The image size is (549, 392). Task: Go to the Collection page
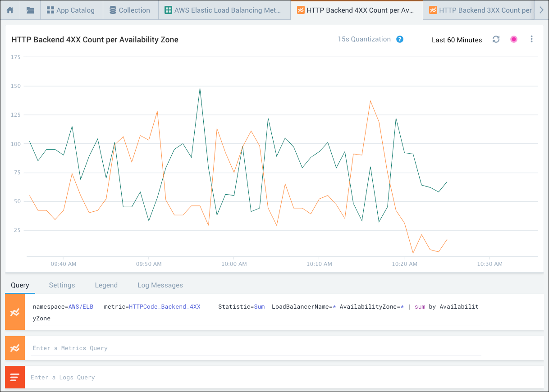point(130,9)
